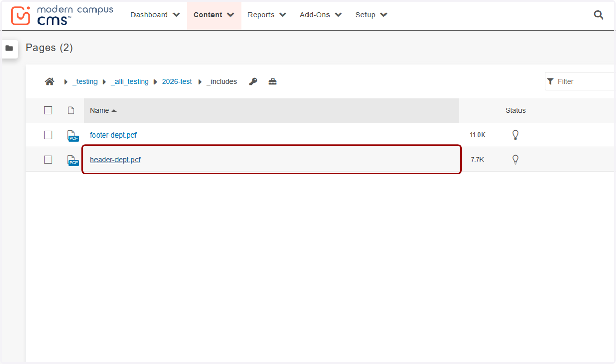Screen dimensions: 616x364
Task: Expand the Content dropdown menu
Action: (x=214, y=15)
